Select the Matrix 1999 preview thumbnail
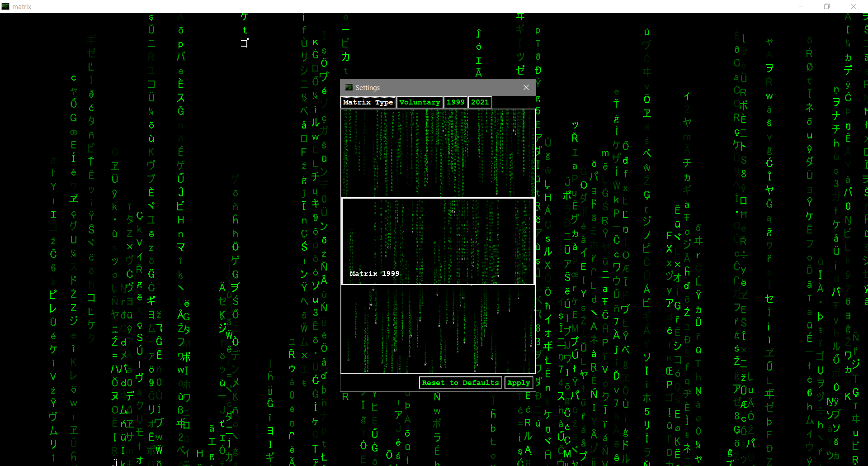868x466 pixels. pyautogui.click(x=438, y=241)
